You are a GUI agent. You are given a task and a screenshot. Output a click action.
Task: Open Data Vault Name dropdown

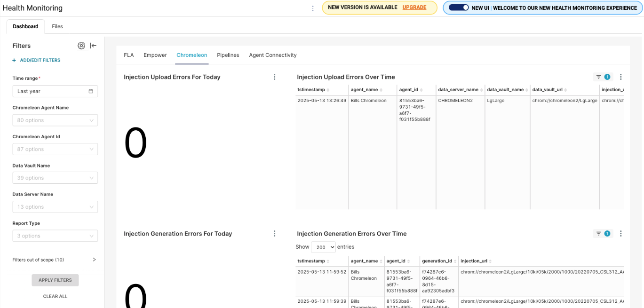(55, 178)
